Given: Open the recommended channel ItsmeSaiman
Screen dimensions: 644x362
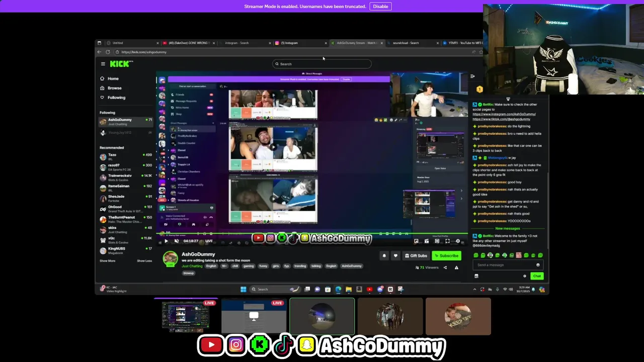Looking at the screenshot, I should [126, 188].
